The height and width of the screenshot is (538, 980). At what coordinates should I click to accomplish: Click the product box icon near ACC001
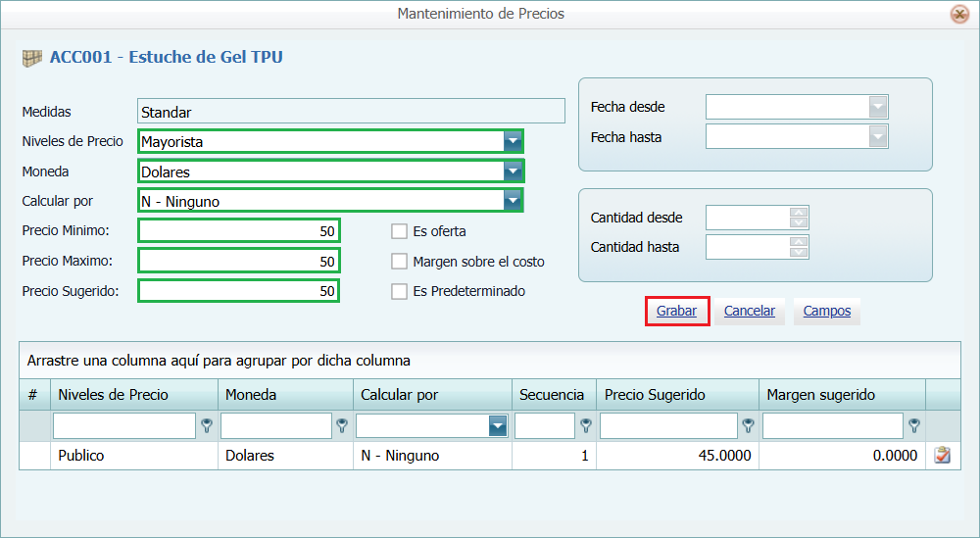(x=32, y=58)
